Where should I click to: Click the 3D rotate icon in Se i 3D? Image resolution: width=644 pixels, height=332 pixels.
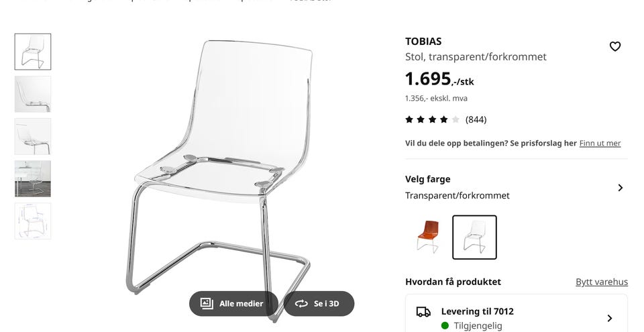tap(301, 304)
